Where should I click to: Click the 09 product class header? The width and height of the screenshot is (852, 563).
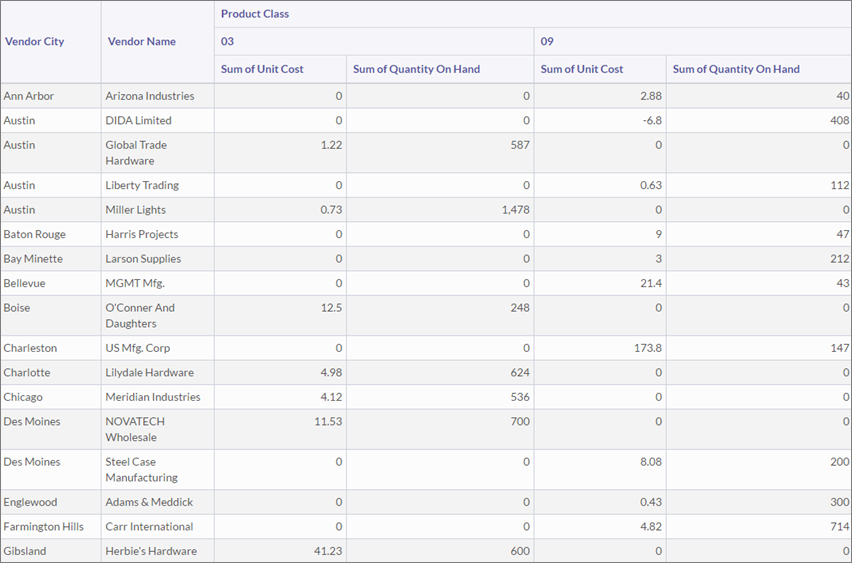(547, 42)
